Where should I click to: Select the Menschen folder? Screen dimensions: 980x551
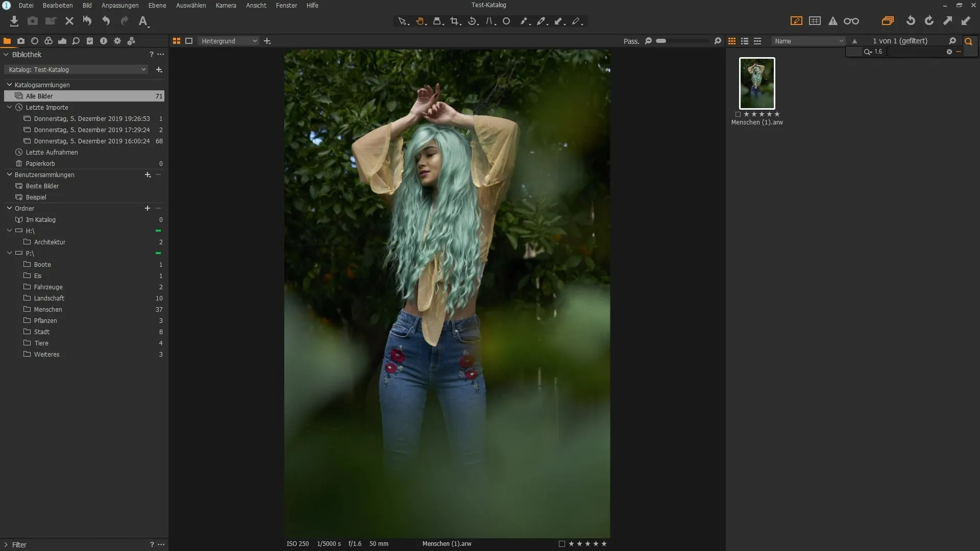[84, 309]
